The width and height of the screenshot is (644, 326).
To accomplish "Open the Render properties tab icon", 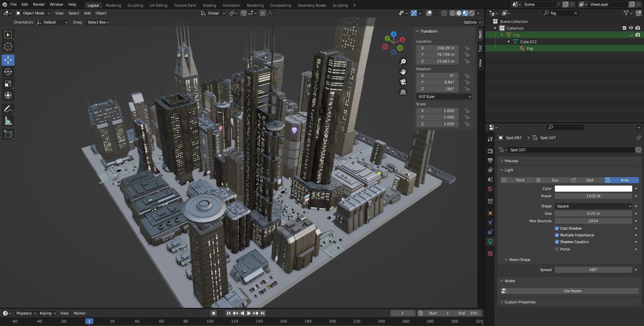I will tap(490, 151).
